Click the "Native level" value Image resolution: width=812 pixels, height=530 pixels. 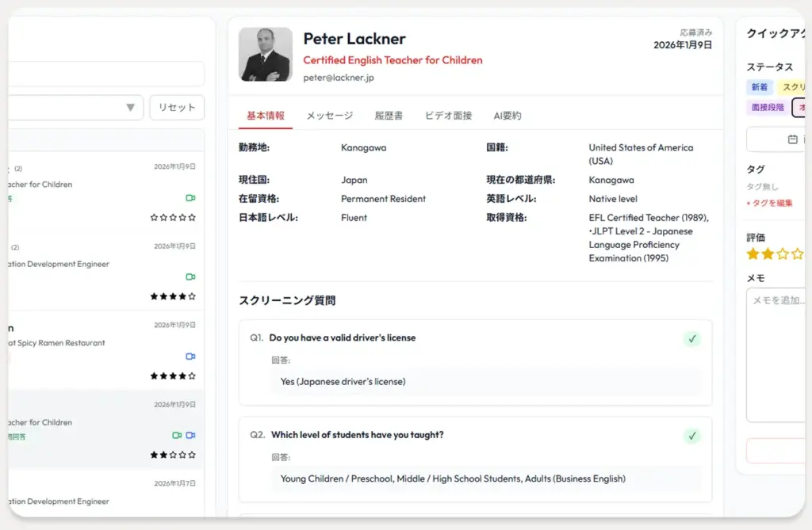pos(613,199)
